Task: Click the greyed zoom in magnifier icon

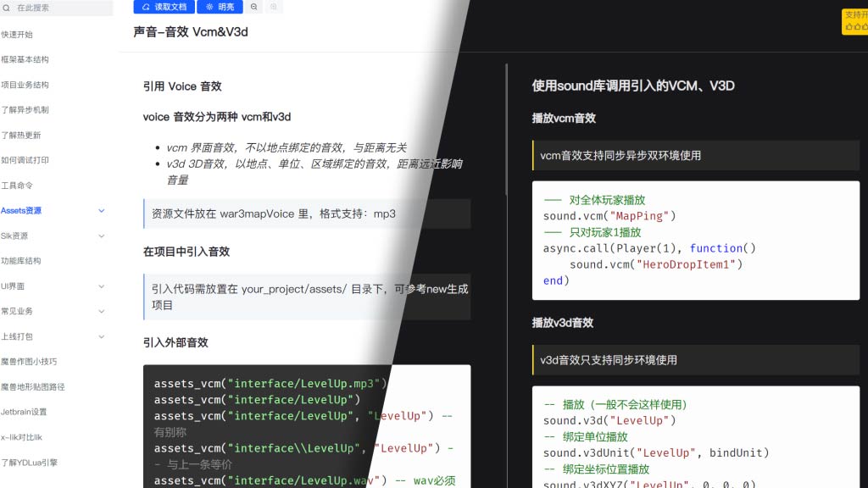Action: click(x=273, y=7)
